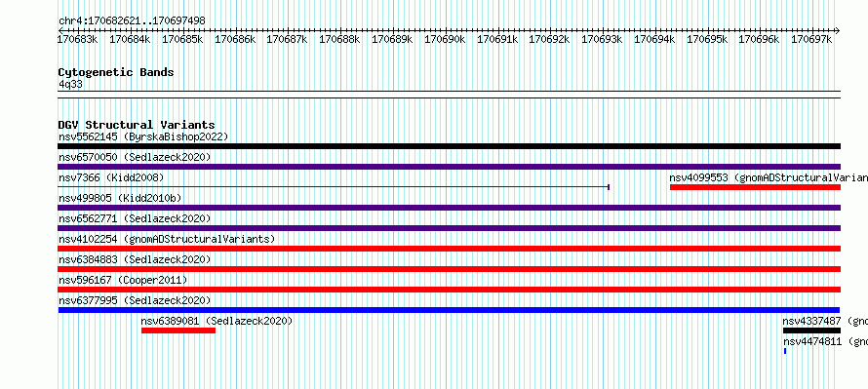Click the nsv5562145 black variant bar
The width and height of the screenshot is (868, 389).
pyautogui.click(x=449, y=146)
